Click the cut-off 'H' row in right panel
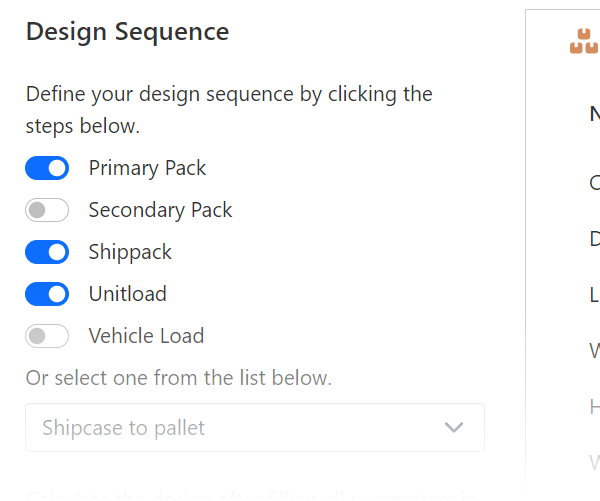 coord(594,406)
